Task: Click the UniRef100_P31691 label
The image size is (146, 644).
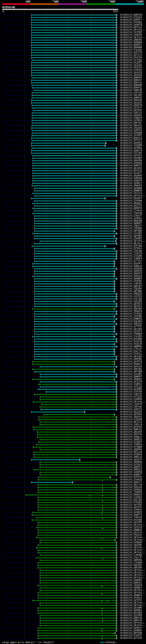Action: [131, 50]
